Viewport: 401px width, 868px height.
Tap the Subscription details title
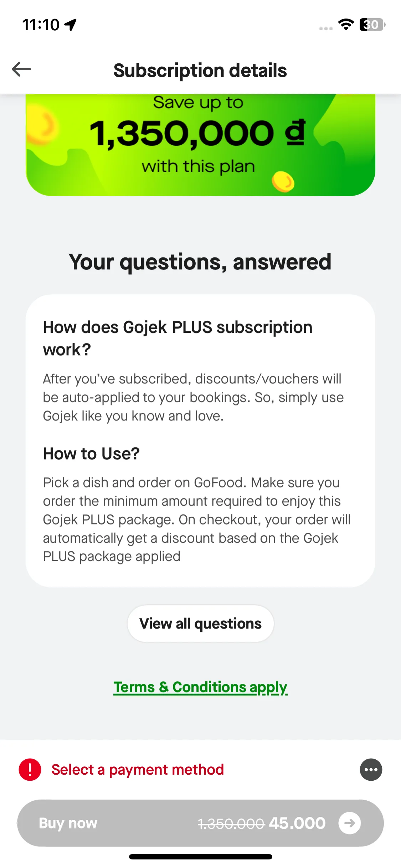pyautogui.click(x=200, y=70)
